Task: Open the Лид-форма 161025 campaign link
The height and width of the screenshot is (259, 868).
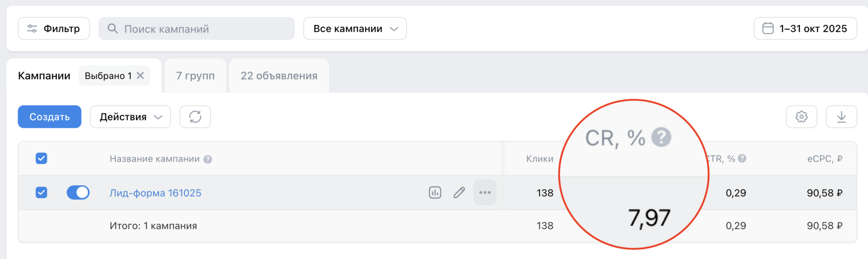Action: [156, 193]
